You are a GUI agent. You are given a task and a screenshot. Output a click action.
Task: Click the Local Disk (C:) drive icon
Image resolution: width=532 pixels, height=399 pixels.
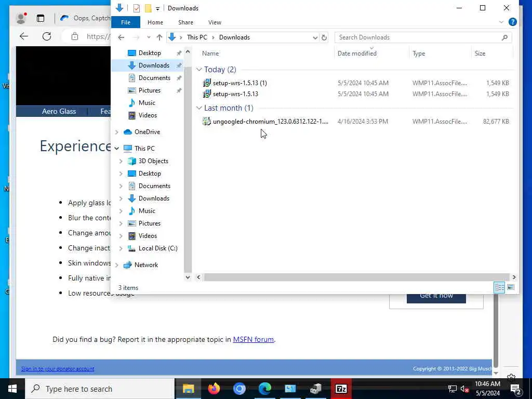click(131, 248)
